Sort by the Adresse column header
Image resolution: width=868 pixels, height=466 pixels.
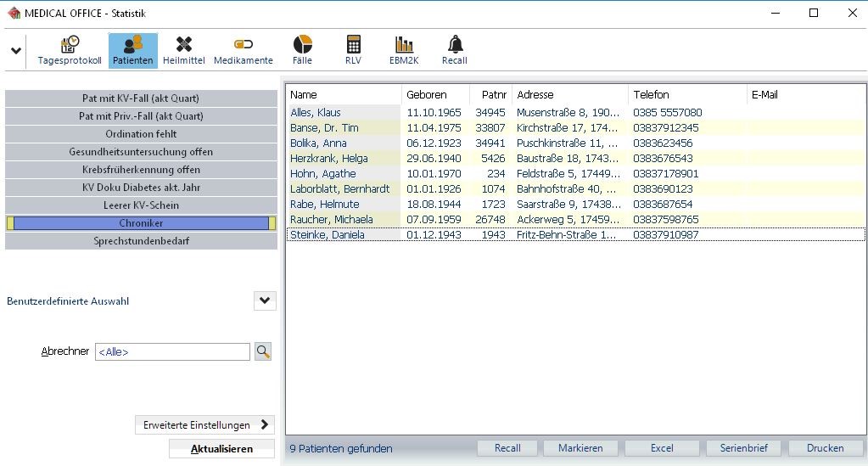[570, 95]
